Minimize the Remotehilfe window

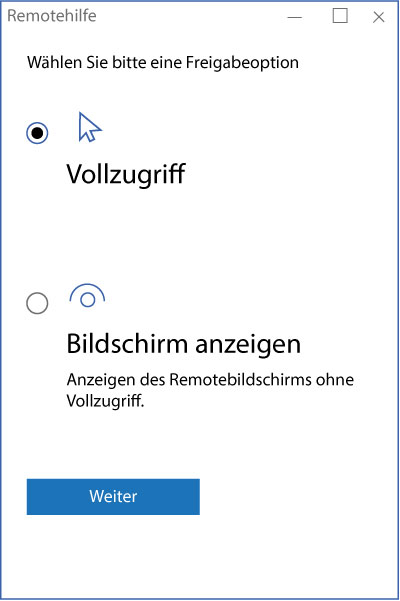point(295,17)
